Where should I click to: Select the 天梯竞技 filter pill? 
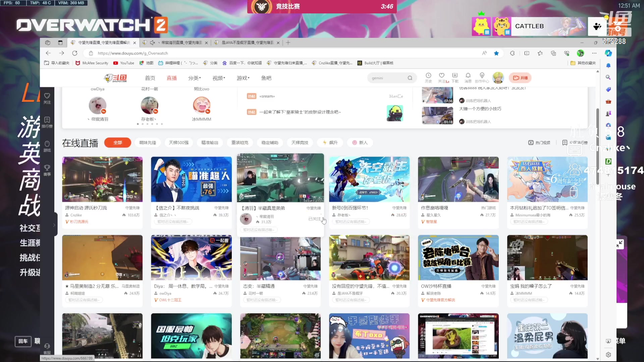click(300, 142)
